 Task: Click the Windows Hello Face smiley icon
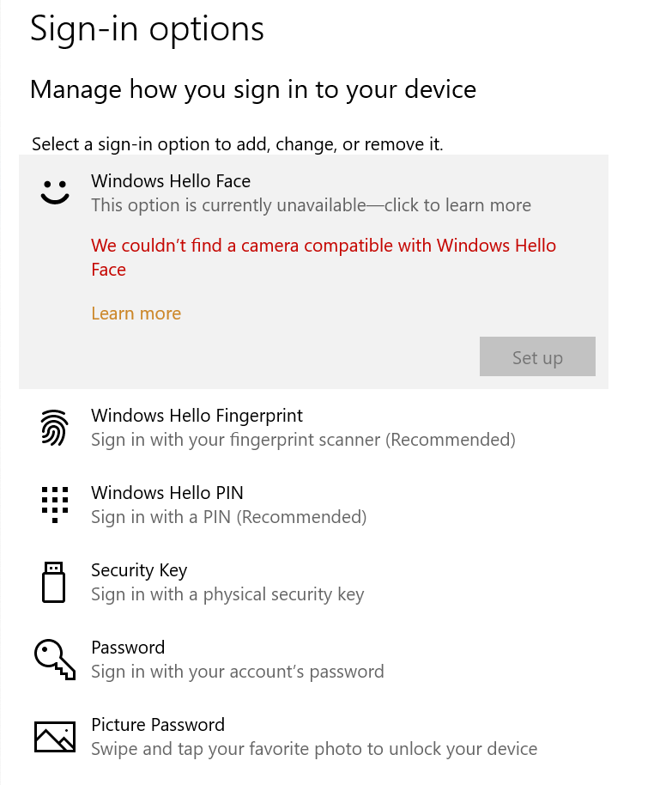click(x=54, y=192)
